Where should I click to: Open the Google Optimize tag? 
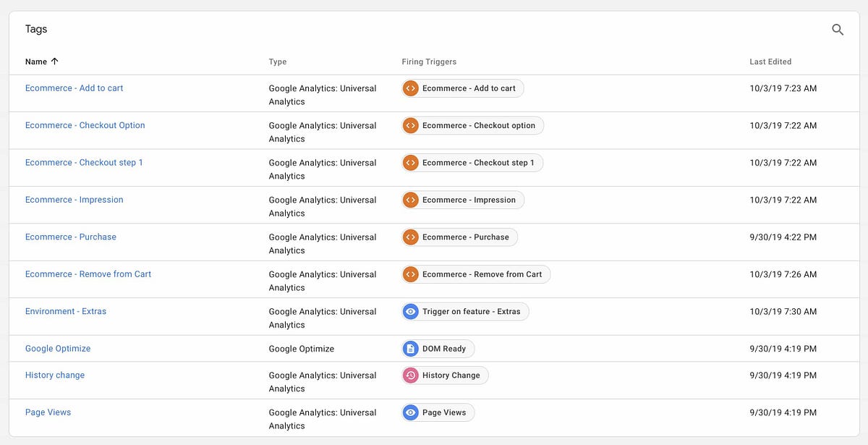[58, 349]
